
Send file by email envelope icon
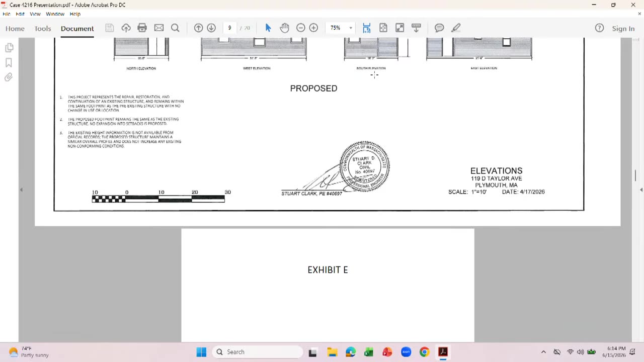coord(159,28)
